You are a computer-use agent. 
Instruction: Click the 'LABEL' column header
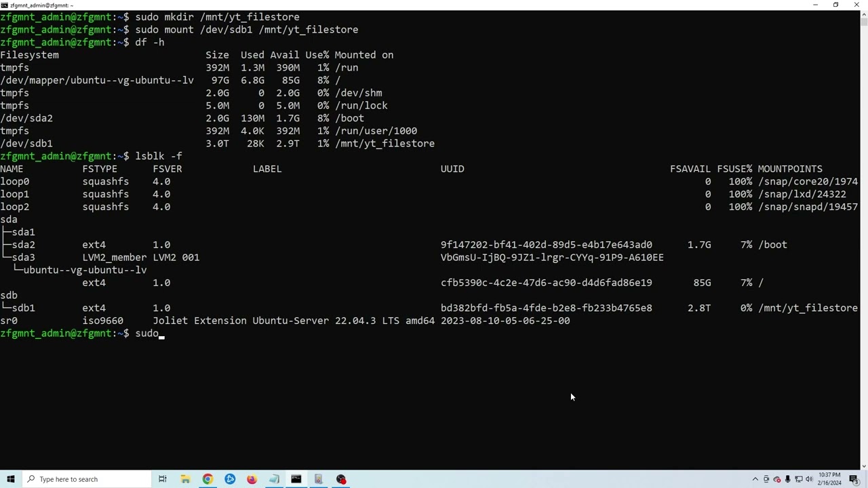coord(267,169)
